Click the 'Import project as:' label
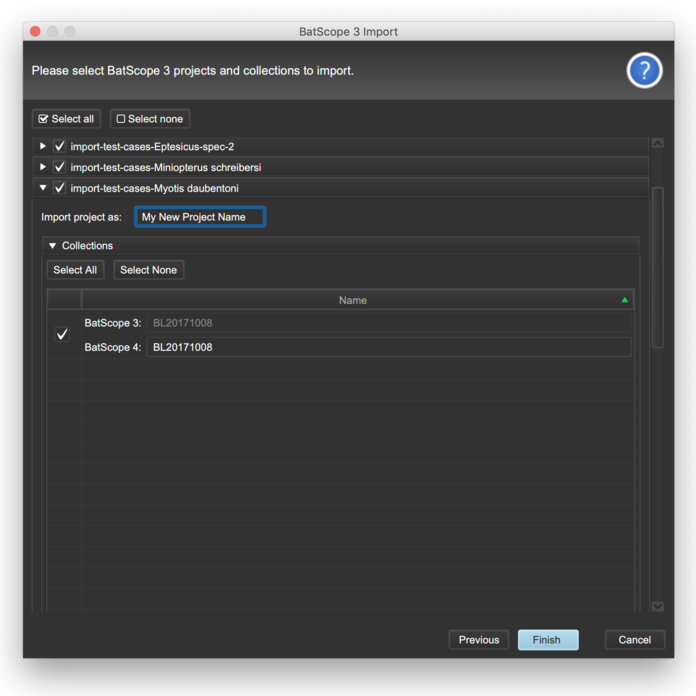 (x=81, y=217)
